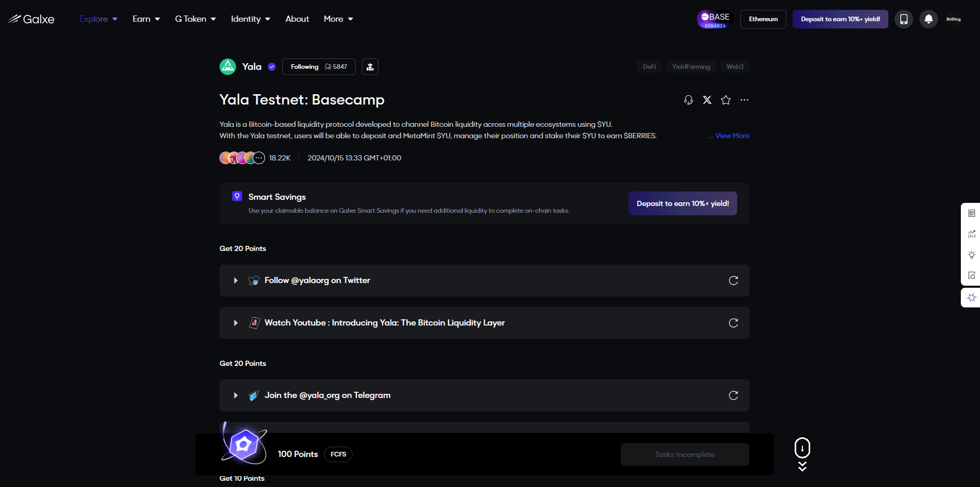Click the notification bell icon
Image resolution: width=980 pixels, height=487 pixels.
[928, 19]
